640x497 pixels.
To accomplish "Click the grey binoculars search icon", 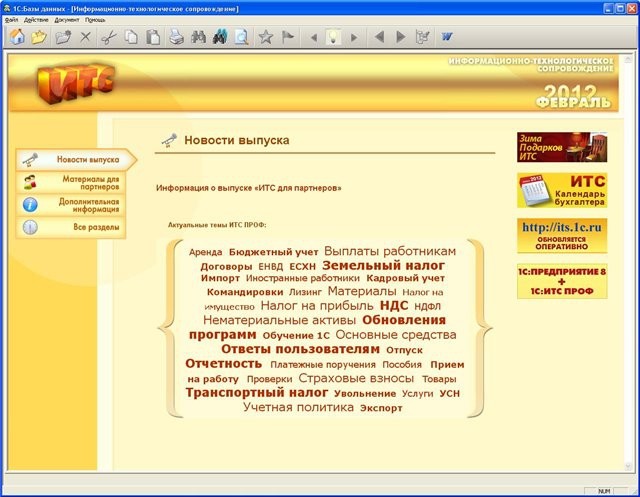I will tap(198, 37).
